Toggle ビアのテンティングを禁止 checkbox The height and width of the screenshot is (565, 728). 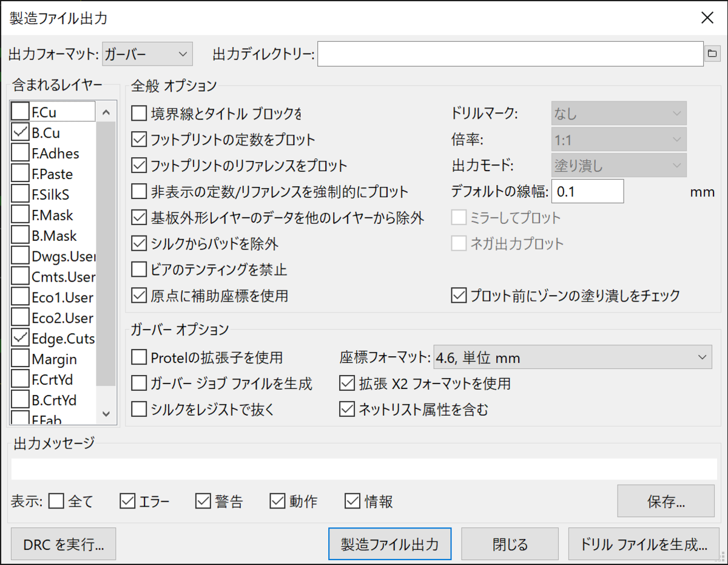tap(140, 269)
